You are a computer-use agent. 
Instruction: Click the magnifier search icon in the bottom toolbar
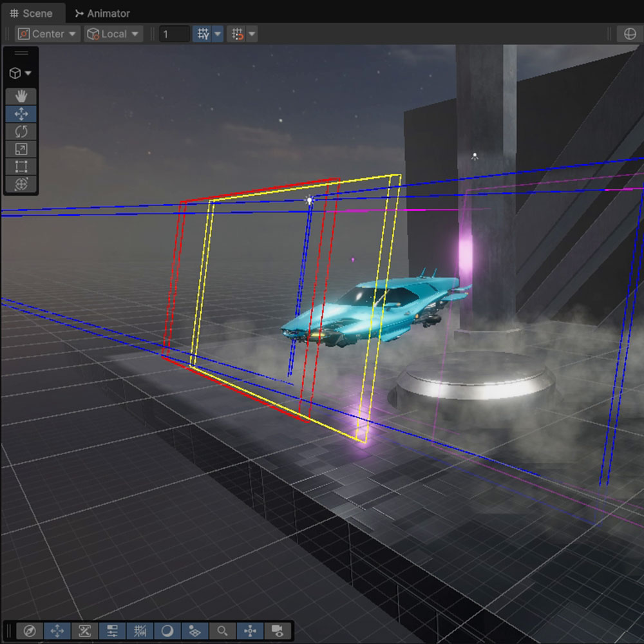click(x=223, y=630)
